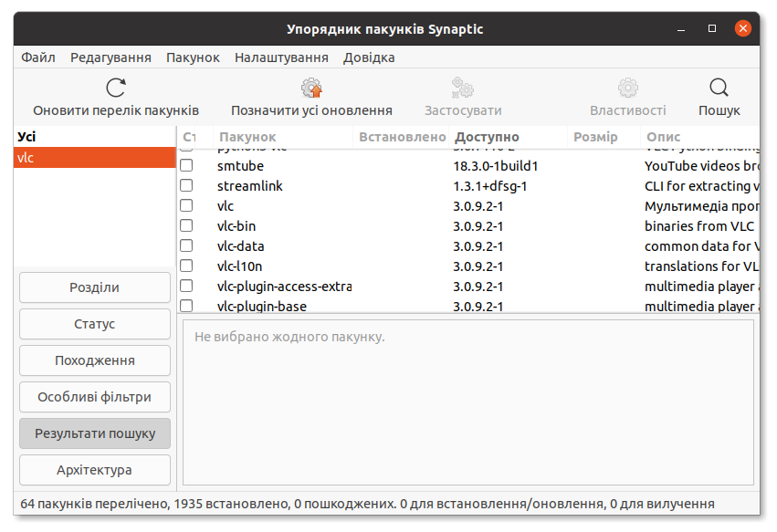Click the Properties gear icon
The height and width of the screenshot is (532, 777).
tap(626, 87)
